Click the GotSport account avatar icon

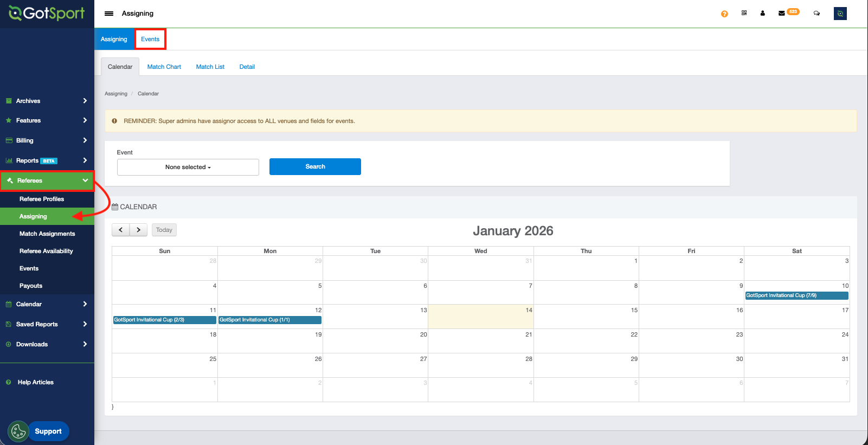tap(840, 14)
